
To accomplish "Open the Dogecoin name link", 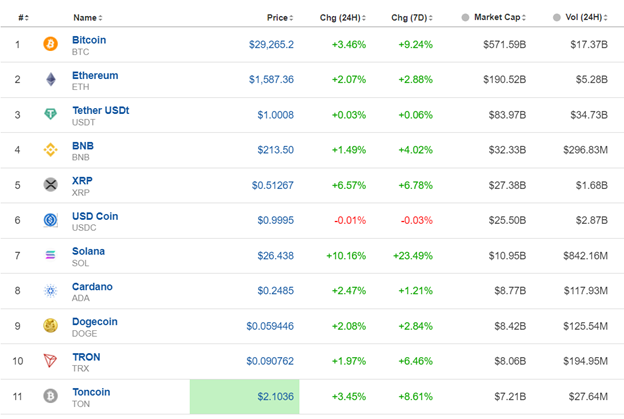I will pos(95,322).
